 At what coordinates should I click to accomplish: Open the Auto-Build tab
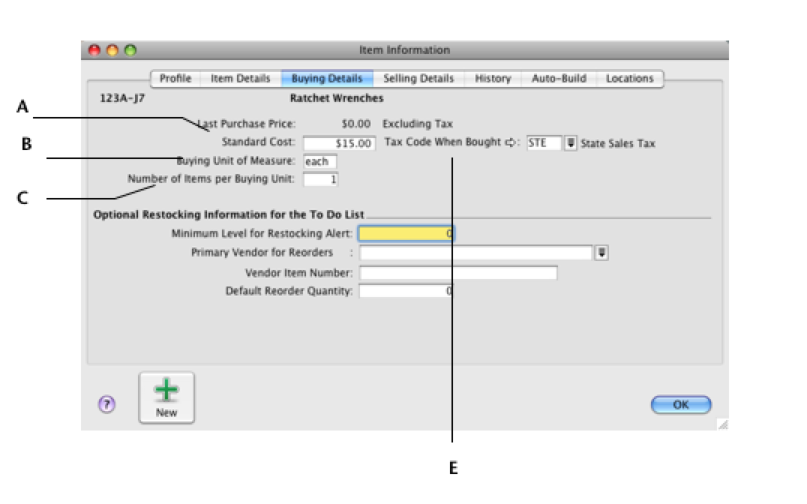coord(558,78)
